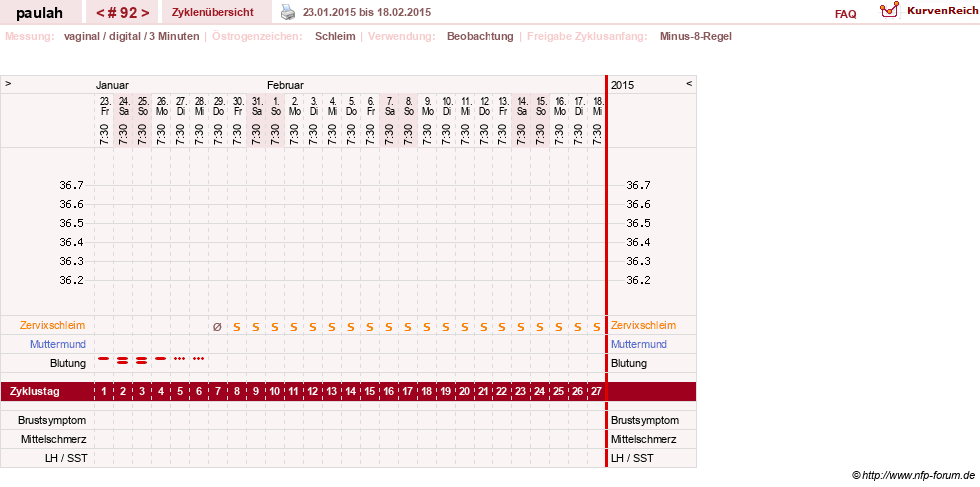Screen dimensions: 980x487
Task: Click the bleeding mark on cycle day 1
Action: (x=104, y=359)
